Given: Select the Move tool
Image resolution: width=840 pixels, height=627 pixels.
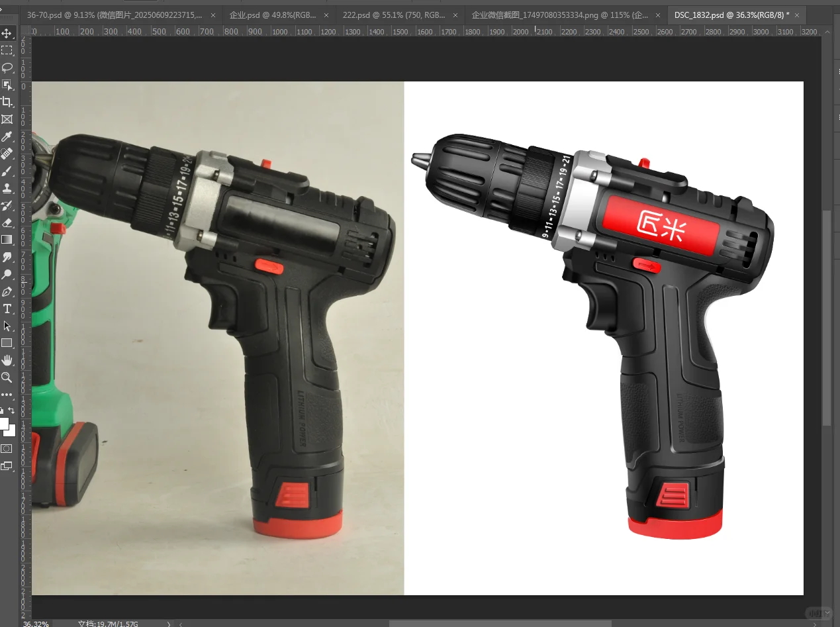Looking at the screenshot, I should coord(7,33).
